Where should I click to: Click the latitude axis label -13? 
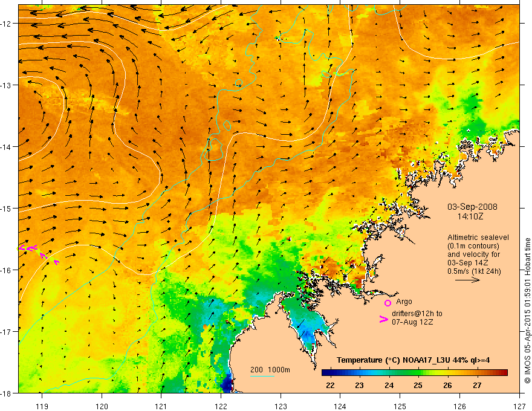[x=6, y=85]
